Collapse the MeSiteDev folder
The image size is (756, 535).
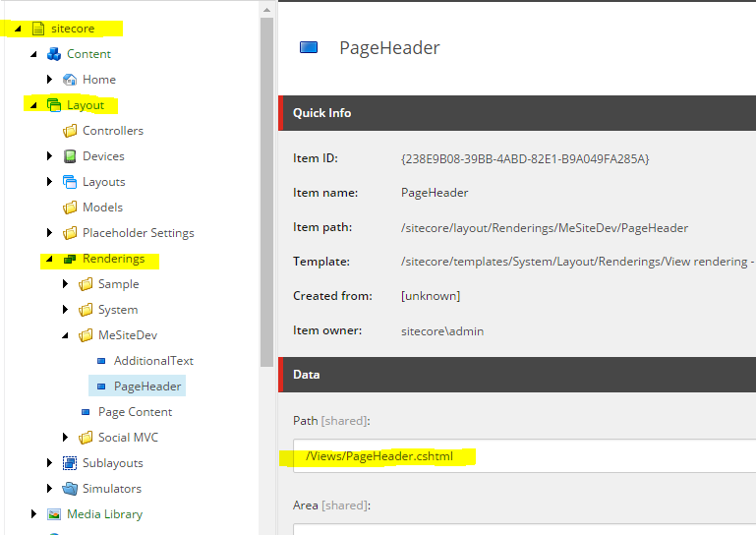tap(65, 335)
